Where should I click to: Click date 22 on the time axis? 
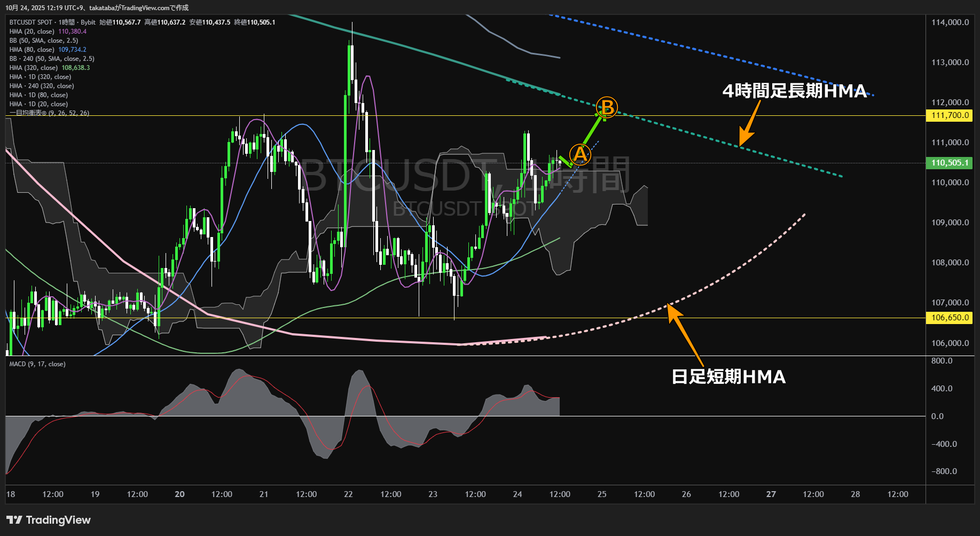click(x=348, y=494)
